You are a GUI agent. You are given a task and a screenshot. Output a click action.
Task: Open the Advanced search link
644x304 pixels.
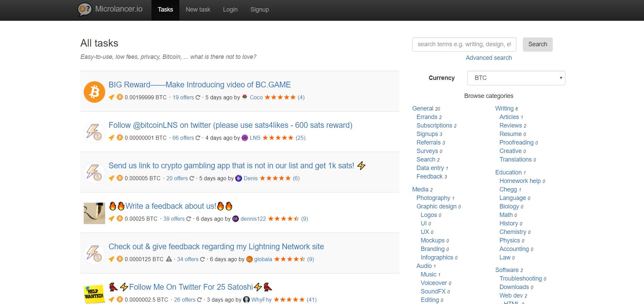488,58
